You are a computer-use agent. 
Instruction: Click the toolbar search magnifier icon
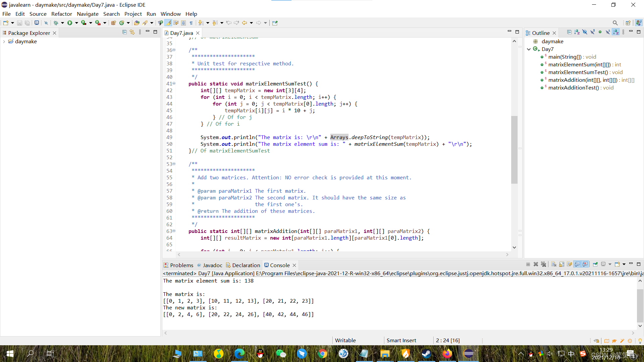615,23
